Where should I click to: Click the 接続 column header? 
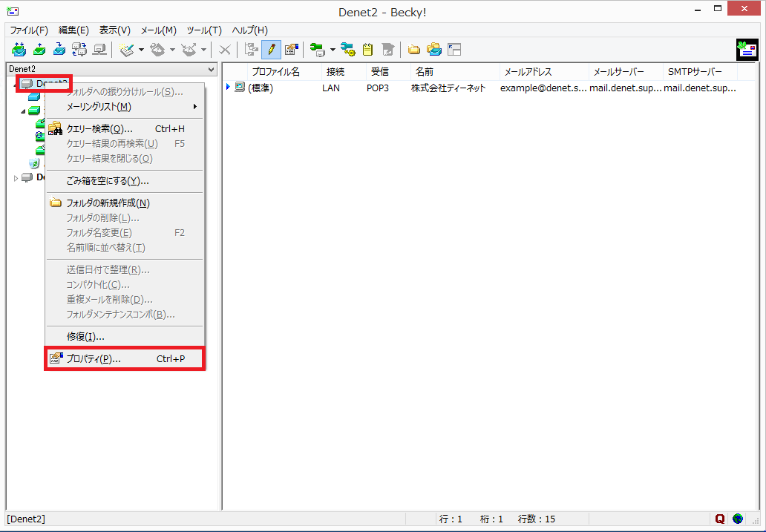(x=344, y=72)
